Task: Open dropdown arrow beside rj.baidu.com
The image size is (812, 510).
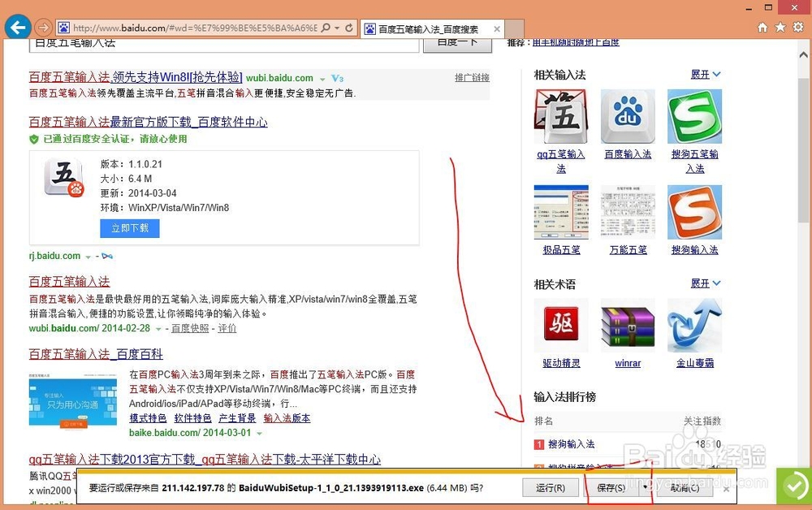Action: [88, 257]
